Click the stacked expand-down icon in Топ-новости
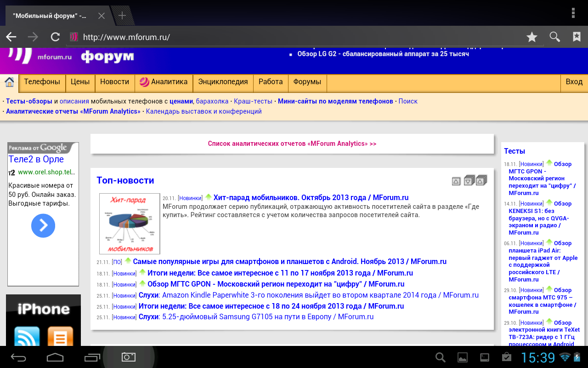588x368 pixels. coord(469,180)
